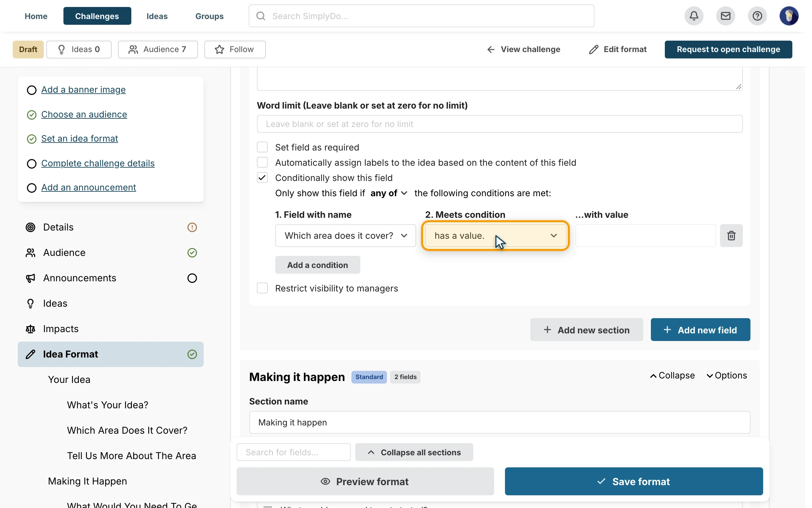
Task: Select the Challenges nav tab
Action: (x=97, y=16)
